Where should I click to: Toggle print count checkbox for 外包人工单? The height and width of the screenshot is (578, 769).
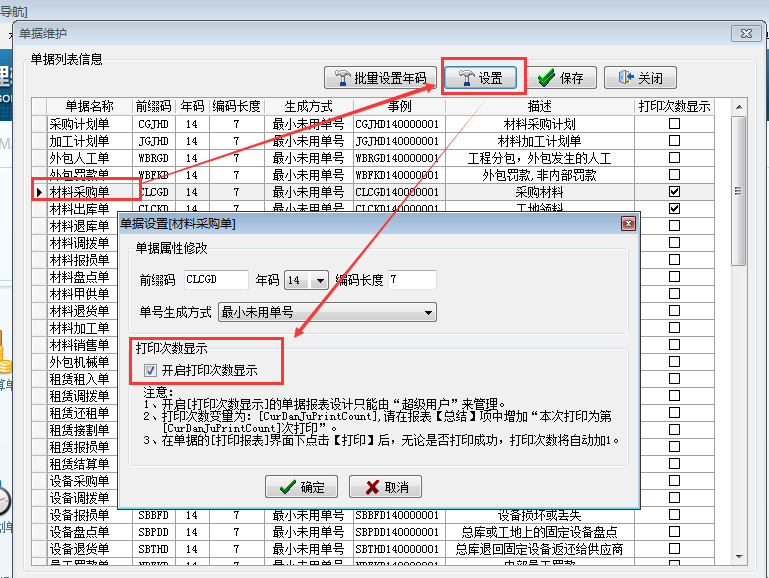point(675,158)
